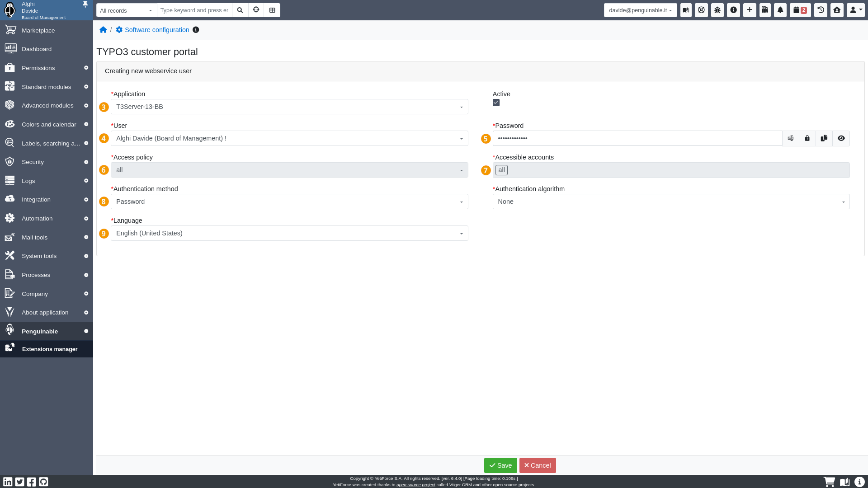Click the quick create plus icon

coord(750,10)
